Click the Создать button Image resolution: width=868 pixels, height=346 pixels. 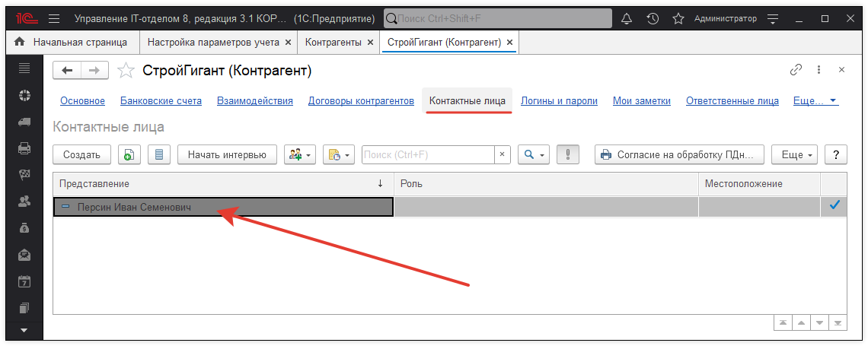point(81,154)
